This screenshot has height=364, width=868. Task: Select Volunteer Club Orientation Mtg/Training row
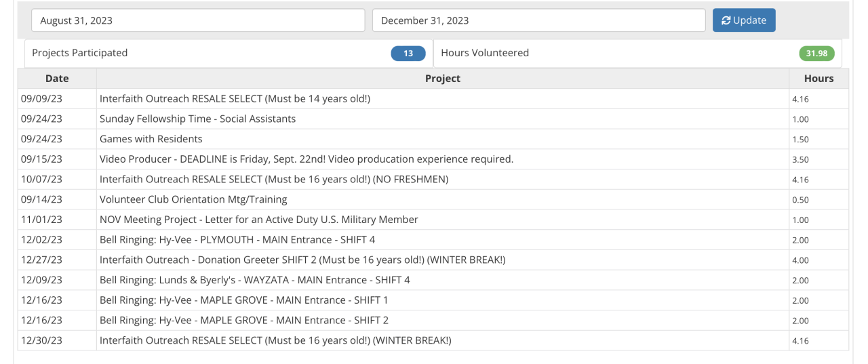[193, 199]
